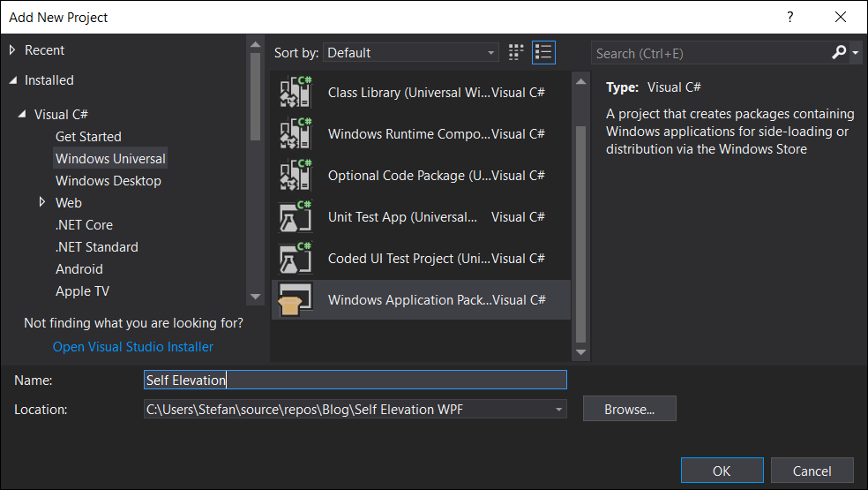Image resolution: width=868 pixels, height=490 pixels.
Task: Open Visual Studio Installer link
Action: point(133,347)
